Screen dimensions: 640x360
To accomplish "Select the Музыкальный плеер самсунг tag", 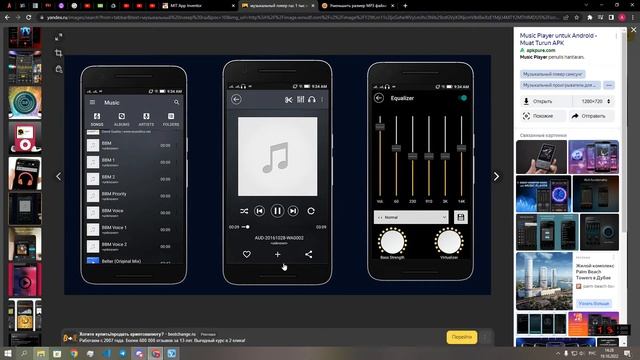I will click(x=552, y=74).
